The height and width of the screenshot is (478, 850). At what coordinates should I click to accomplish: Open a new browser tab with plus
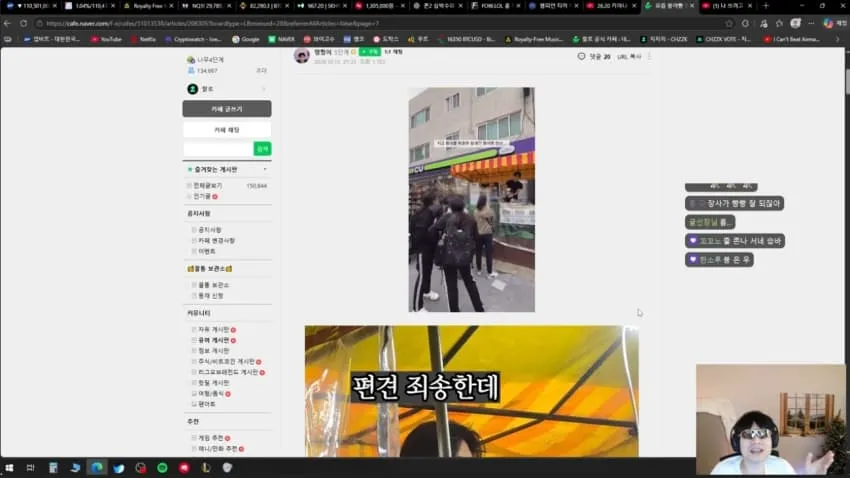pos(766,5)
